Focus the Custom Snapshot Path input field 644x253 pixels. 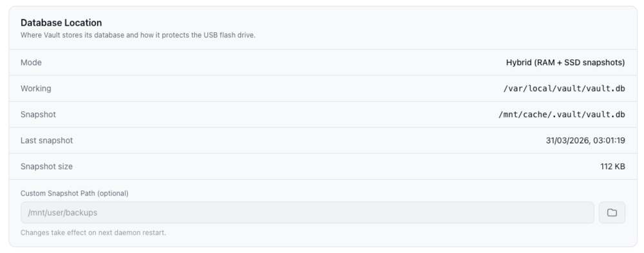point(307,212)
